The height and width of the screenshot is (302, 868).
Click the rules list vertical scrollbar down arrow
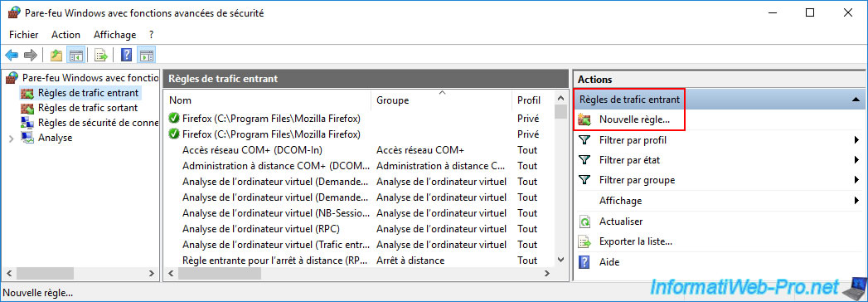[560, 260]
